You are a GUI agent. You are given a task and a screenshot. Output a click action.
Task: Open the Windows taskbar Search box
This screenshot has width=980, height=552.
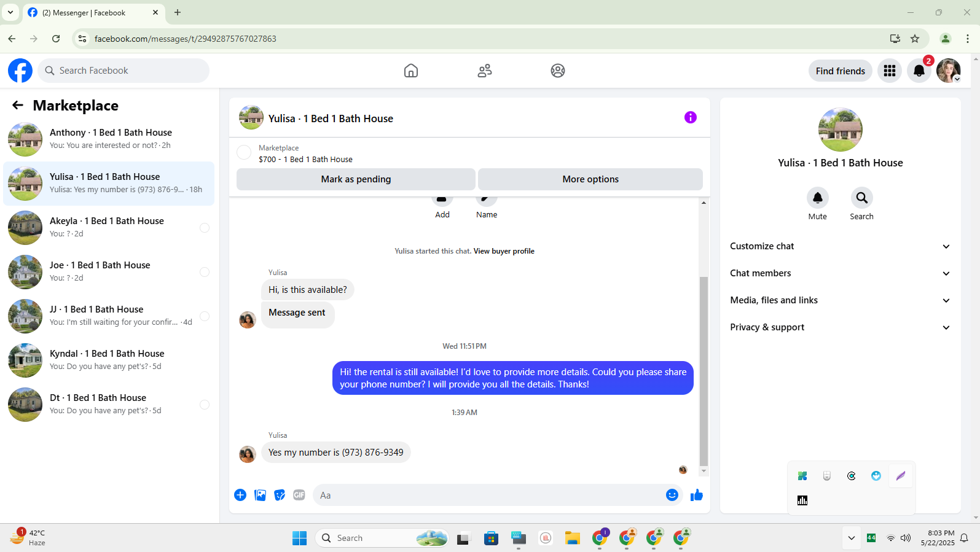(381, 538)
